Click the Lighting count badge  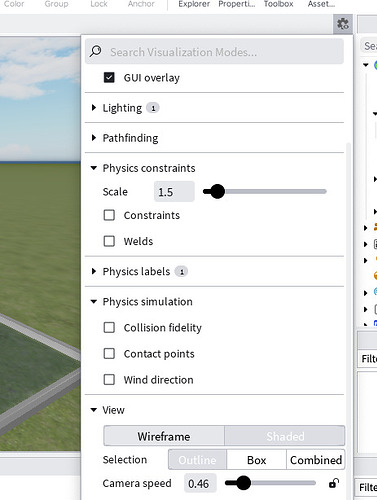pyautogui.click(x=153, y=108)
